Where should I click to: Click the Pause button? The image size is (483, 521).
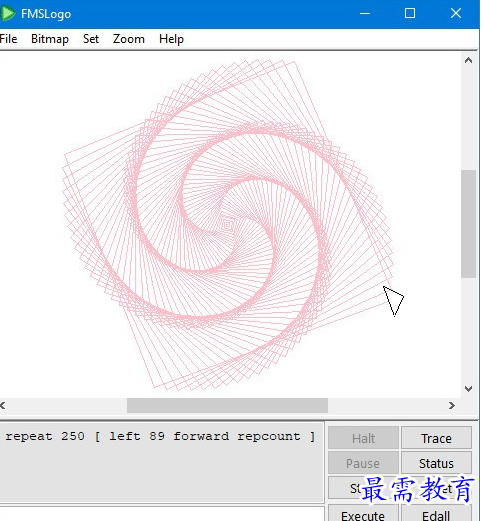[x=363, y=463]
